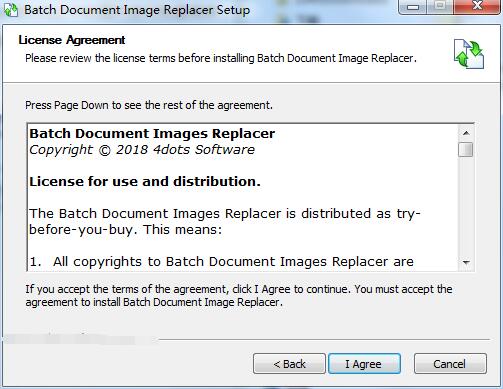This screenshot has width=503, height=389.
Task: Click the License Agreement header text
Action: pos(72,40)
